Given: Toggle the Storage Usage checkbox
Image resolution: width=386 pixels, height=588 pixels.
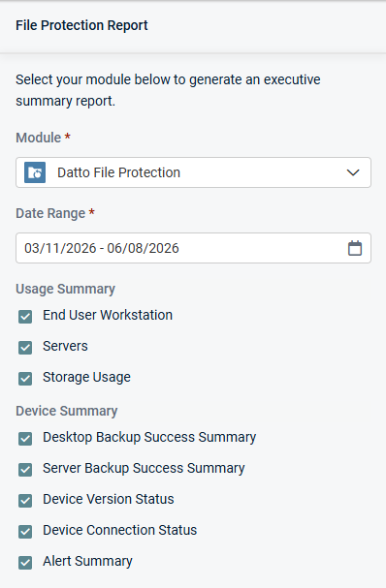Looking at the screenshot, I should (25, 379).
